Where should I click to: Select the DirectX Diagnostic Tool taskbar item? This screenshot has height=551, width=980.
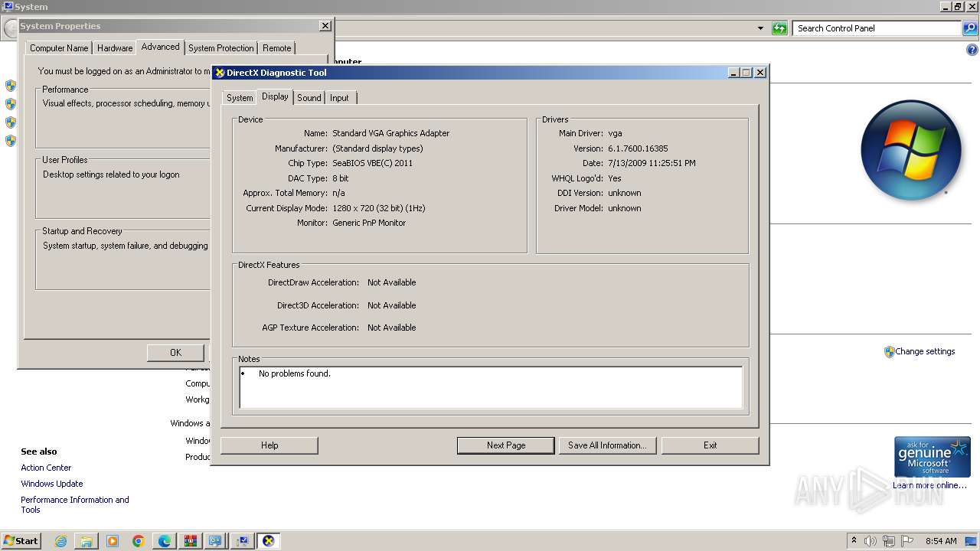(268, 541)
